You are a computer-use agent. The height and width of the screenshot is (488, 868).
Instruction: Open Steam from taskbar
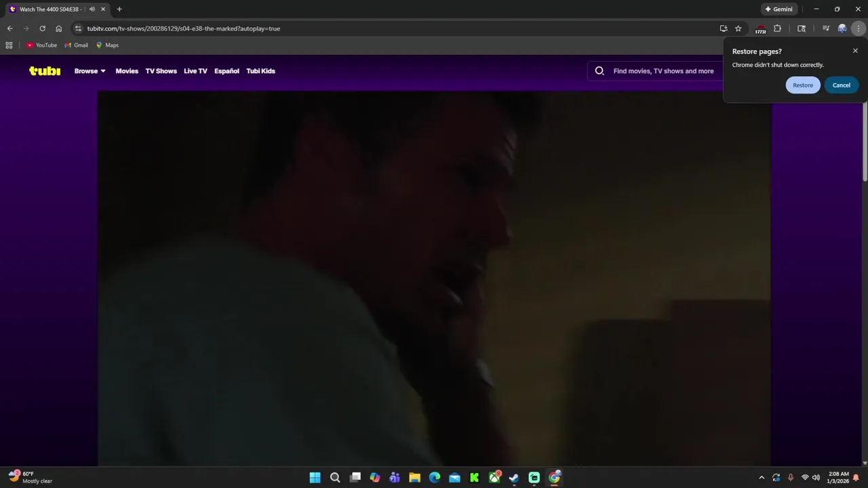(x=514, y=478)
